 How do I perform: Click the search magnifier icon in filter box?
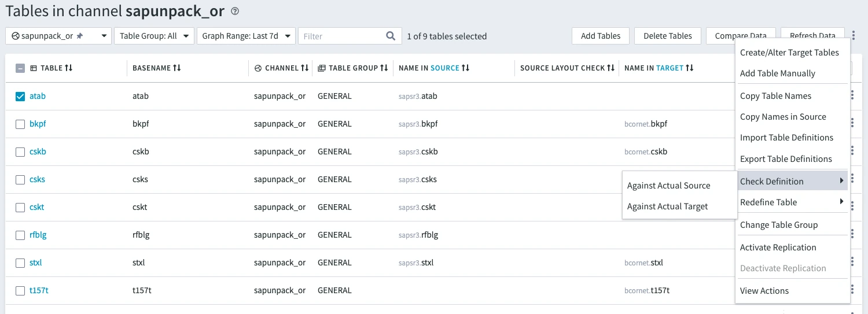pos(391,36)
